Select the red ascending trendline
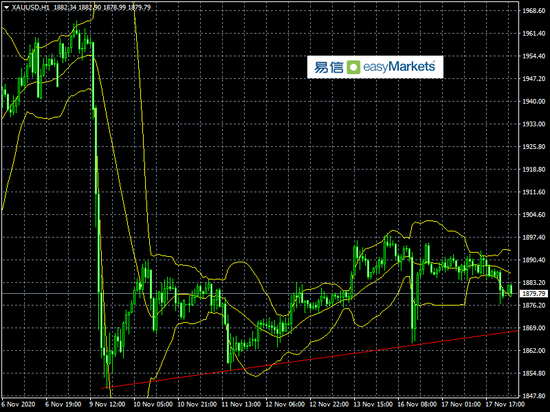The height and width of the screenshot is (412, 550). (310, 359)
